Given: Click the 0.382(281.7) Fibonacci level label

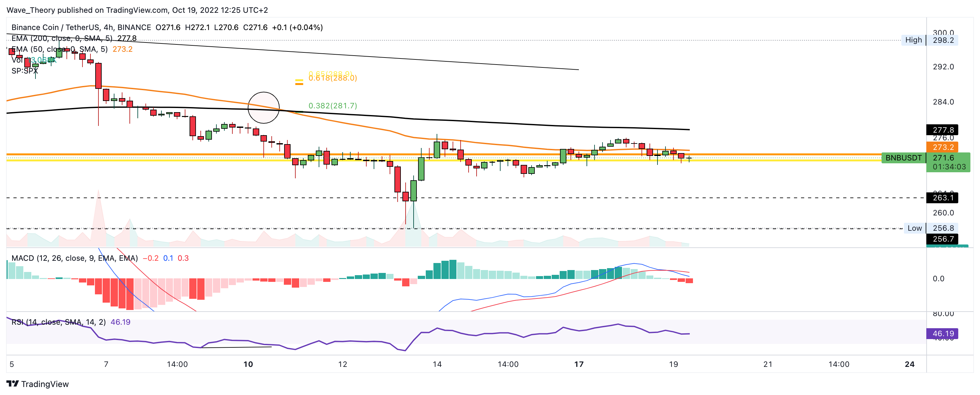Looking at the screenshot, I should click(x=332, y=106).
